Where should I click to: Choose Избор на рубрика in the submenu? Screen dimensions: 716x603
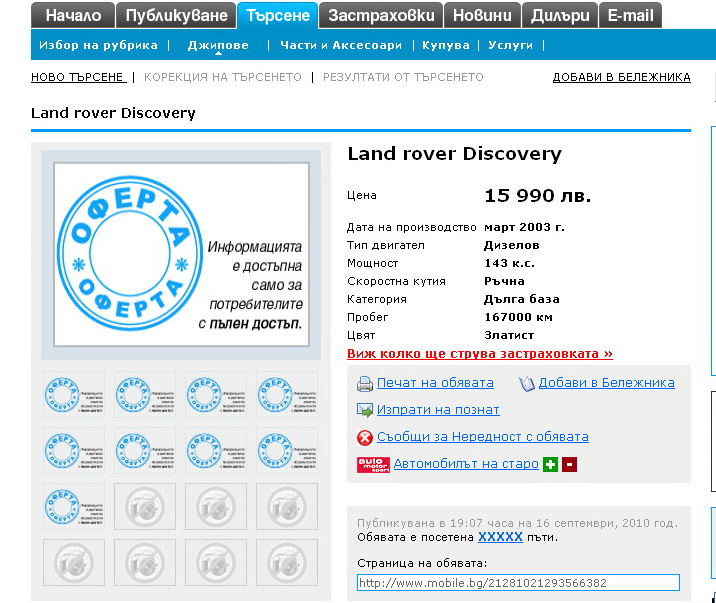pos(98,46)
